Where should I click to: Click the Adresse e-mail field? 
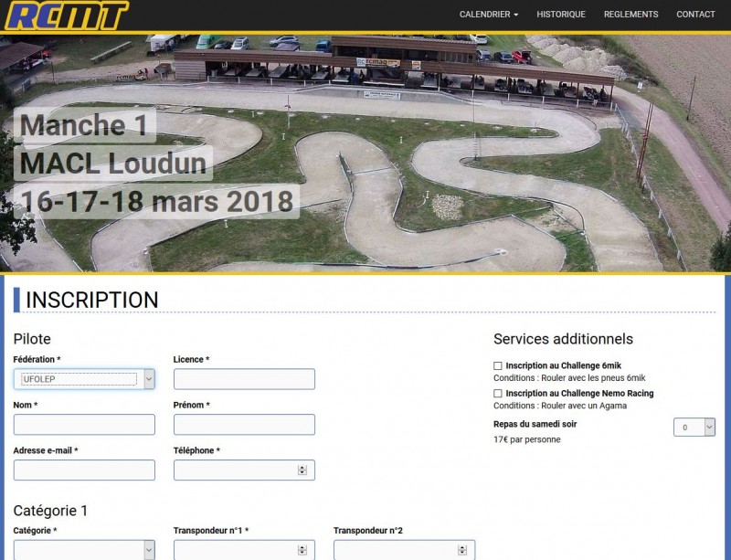coord(84,470)
